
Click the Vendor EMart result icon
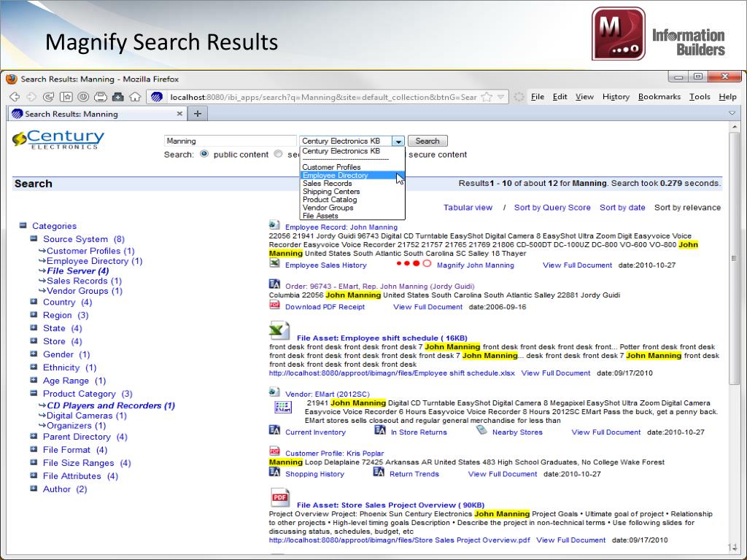[x=274, y=392]
